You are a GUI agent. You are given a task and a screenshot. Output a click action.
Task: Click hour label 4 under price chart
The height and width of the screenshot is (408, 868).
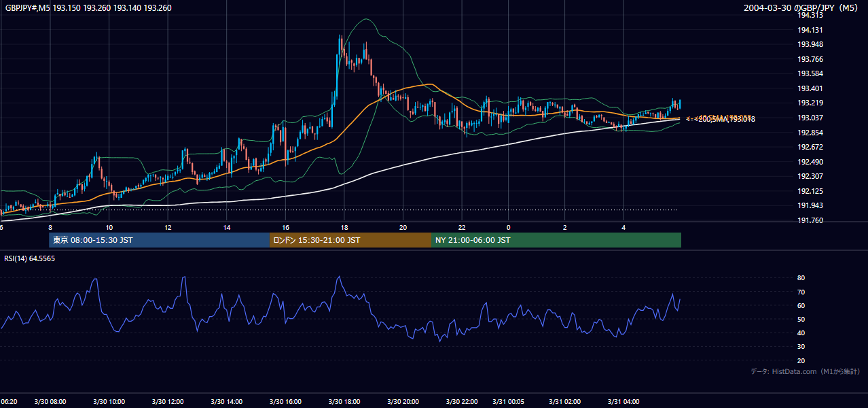pos(623,228)
